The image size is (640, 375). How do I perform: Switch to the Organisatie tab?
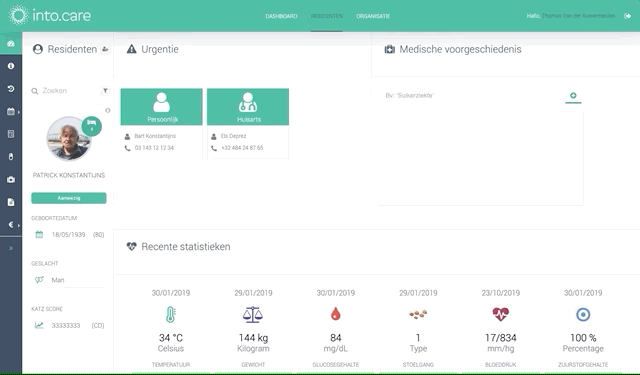click(x=373, y=16)
